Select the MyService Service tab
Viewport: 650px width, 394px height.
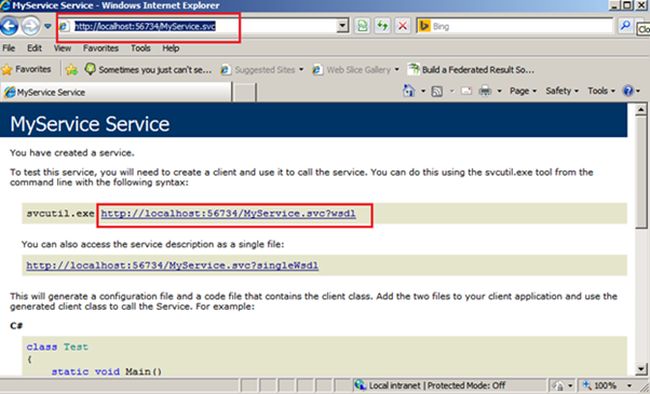[x=116, y=92]
